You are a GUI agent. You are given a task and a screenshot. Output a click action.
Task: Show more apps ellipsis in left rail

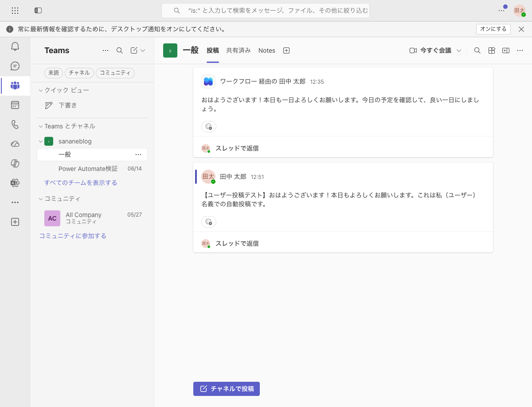[15, 202]
